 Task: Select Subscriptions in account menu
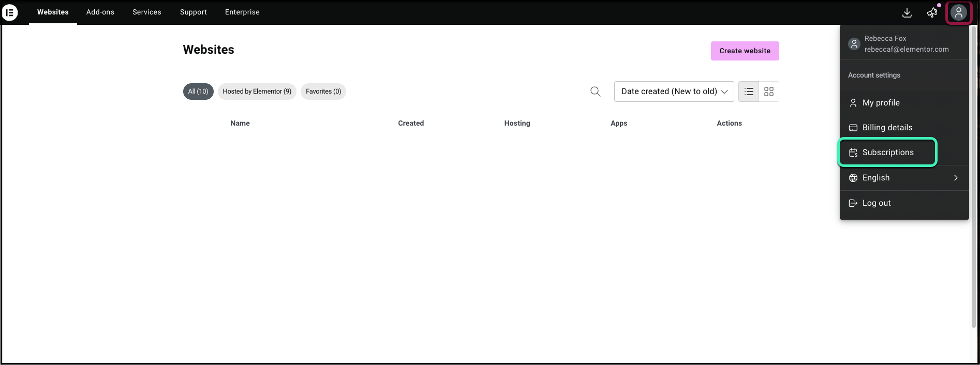[x=887, y=153]
